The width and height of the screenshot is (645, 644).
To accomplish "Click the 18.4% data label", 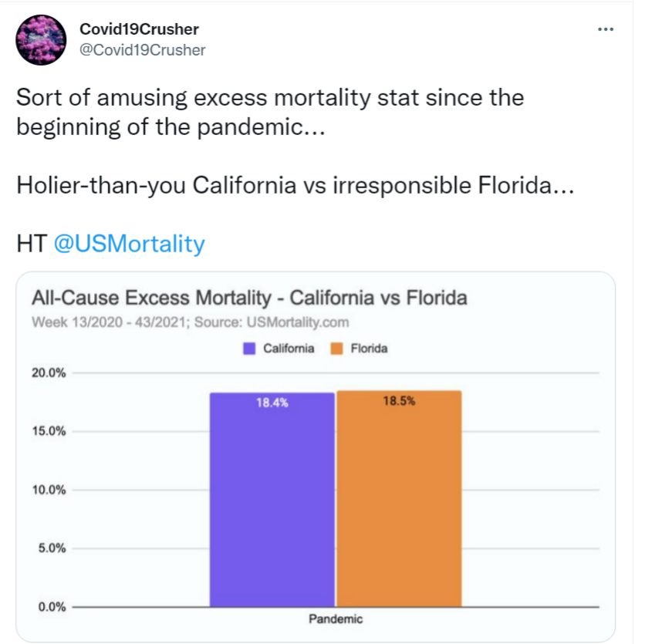I will tap(272, 402).
